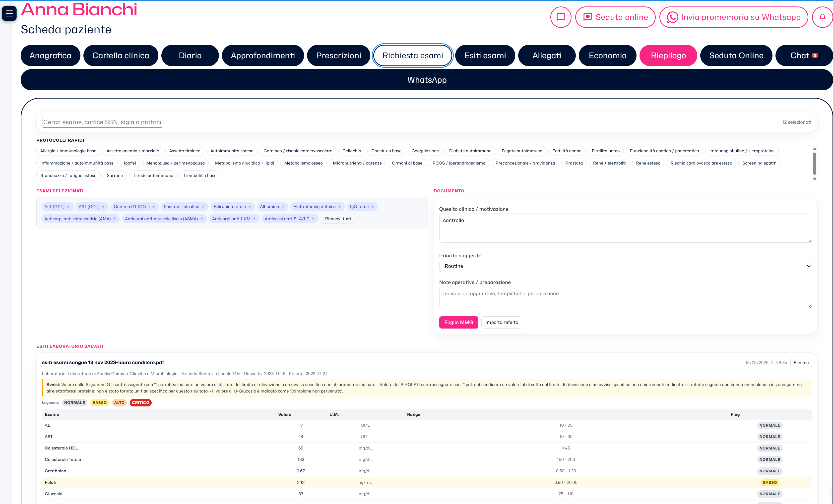Generate the Foglio MMG document
The width and height of the screenshot is (833, 504).
(458, 322)
